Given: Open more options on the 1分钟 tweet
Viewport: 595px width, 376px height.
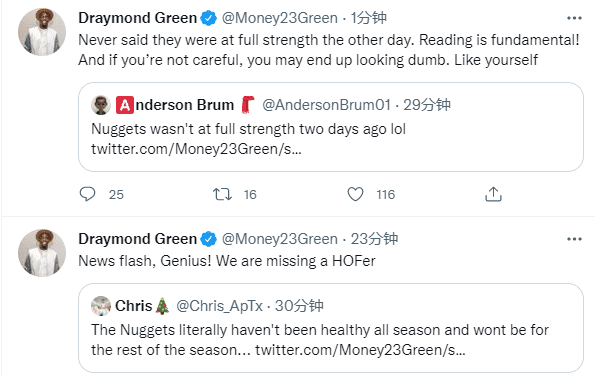Looking at the screenshot, I should coord(574,18).
